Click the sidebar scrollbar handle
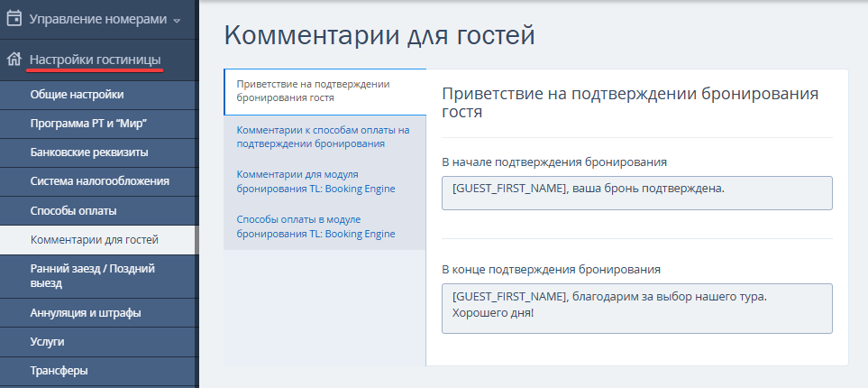 (x=197, y=240)
